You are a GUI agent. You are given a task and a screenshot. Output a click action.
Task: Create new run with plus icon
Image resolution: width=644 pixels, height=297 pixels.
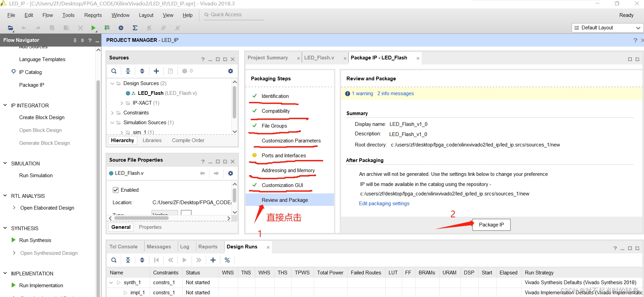(x=213, y=260)
